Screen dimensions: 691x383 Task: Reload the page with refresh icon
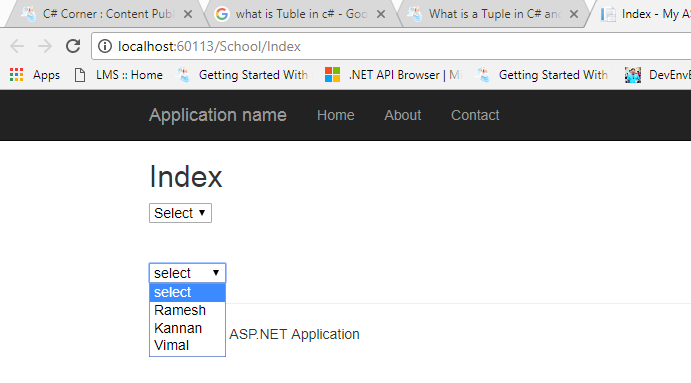click(73, 46)
